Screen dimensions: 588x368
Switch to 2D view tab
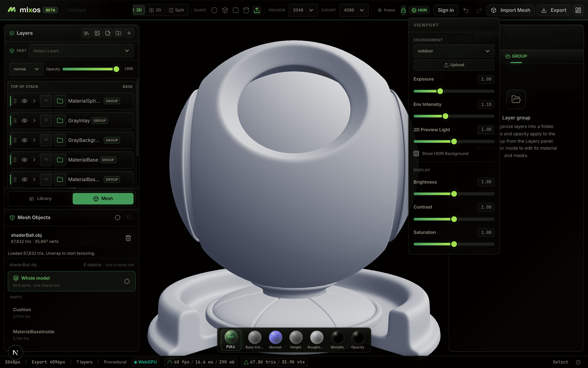click(x=155, y=10)
